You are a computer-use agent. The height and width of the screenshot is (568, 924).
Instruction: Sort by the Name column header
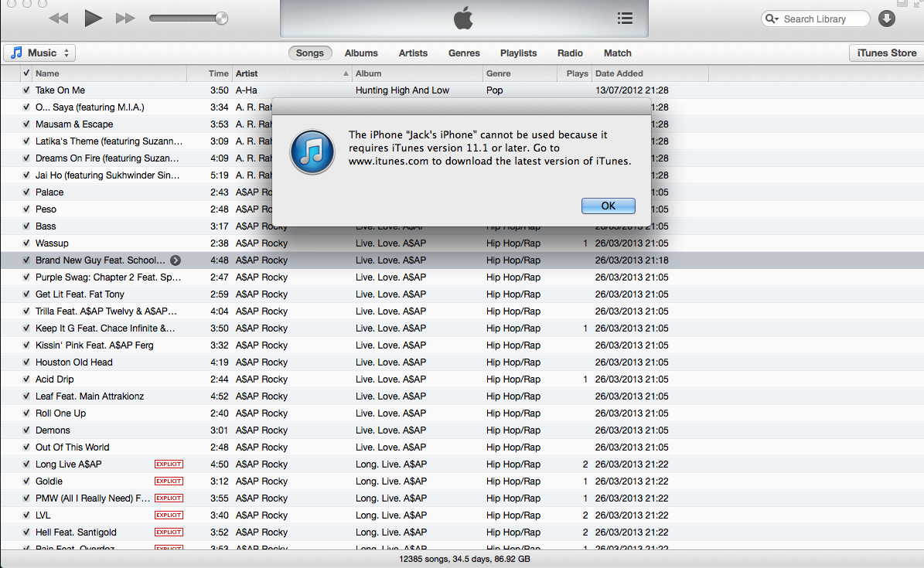coord(111,73)
